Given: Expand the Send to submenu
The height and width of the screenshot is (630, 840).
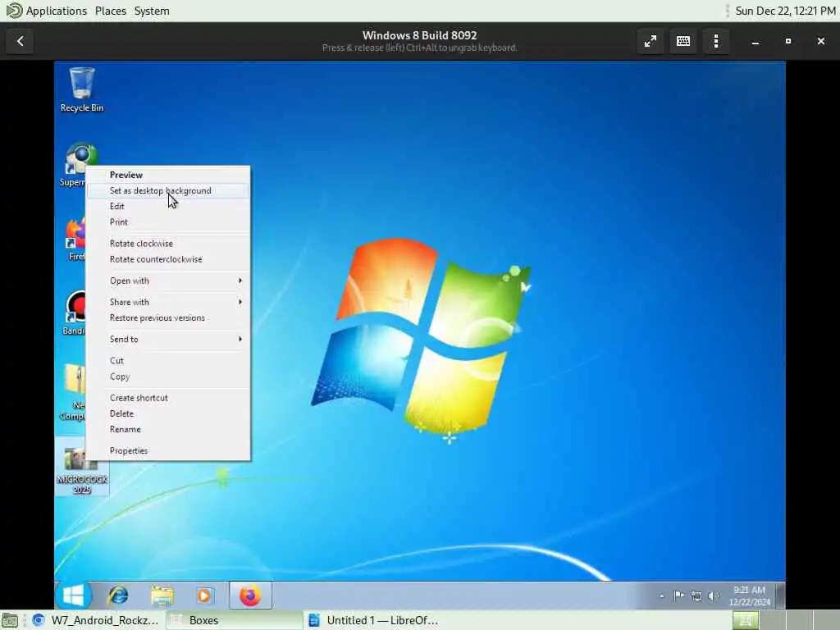Looking at the screenshot, I should 168,339.
